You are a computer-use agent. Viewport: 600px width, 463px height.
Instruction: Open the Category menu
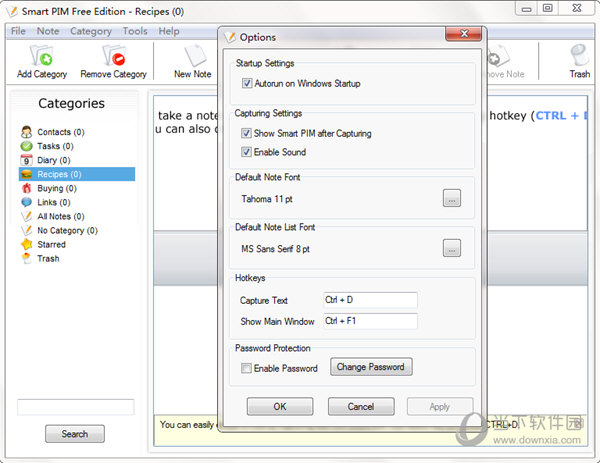(91, 31)
